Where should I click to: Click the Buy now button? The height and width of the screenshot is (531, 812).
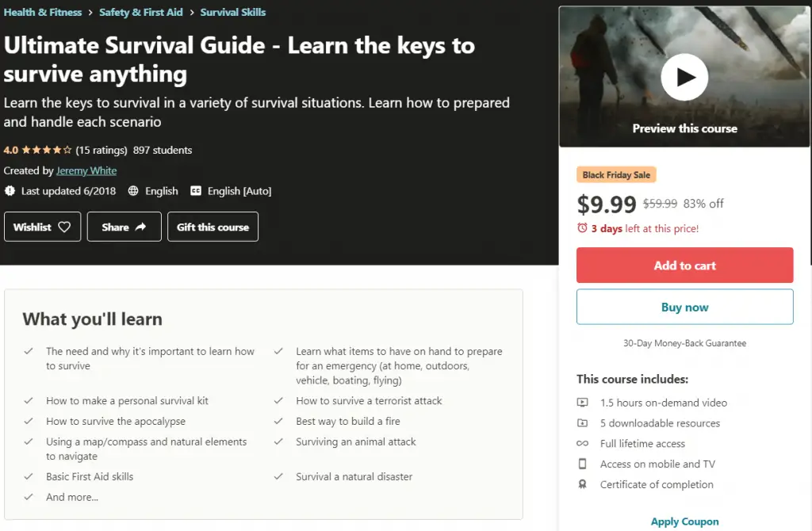point(684,307)
